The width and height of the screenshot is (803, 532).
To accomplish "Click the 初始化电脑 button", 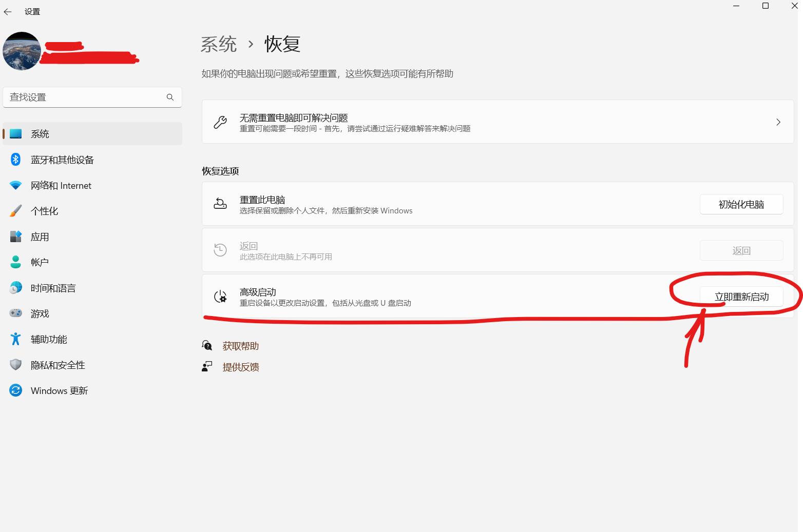I will [x=741, y=204].
